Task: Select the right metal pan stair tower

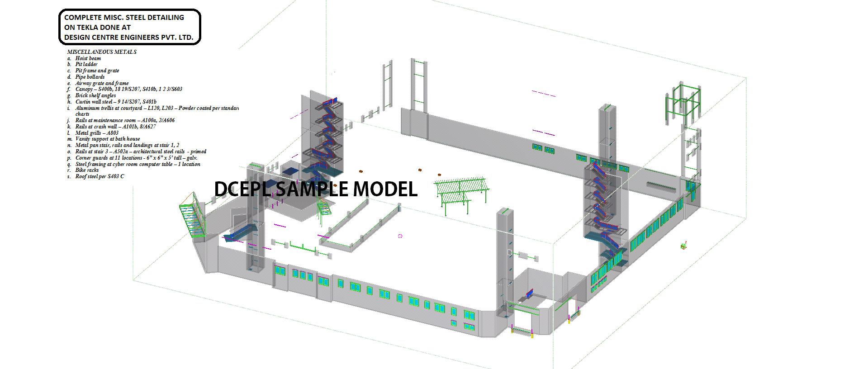Action: [x=605, y=203]
